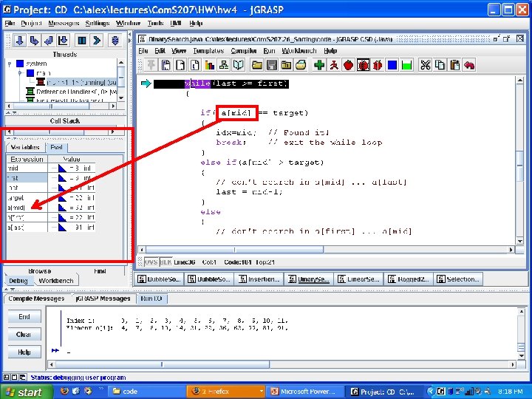This screenshot has height=399, width=532.
Task: Click the messages panel horizontal scrollbar thumb
Action: pyautogui.click(x=162, y=364)
